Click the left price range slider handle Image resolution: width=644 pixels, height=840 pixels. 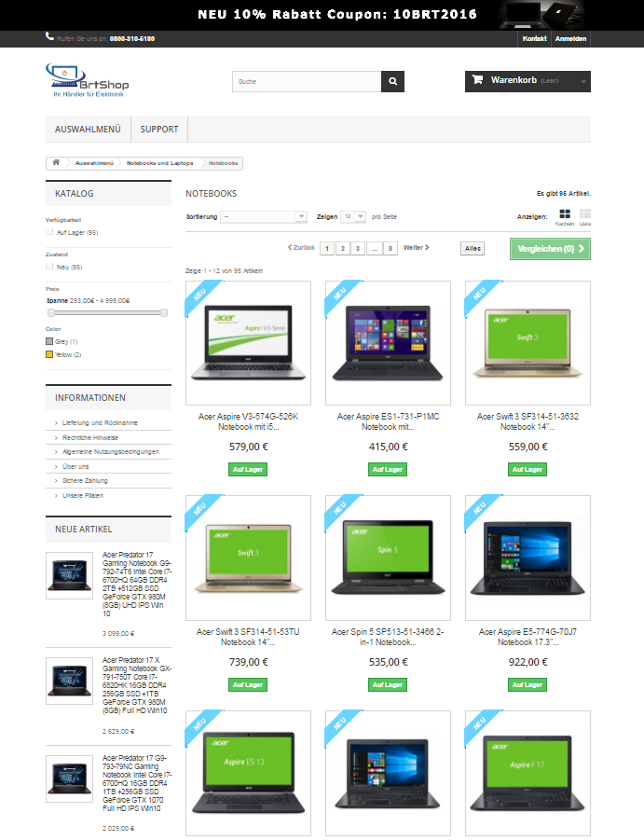(x=51, y=312)
